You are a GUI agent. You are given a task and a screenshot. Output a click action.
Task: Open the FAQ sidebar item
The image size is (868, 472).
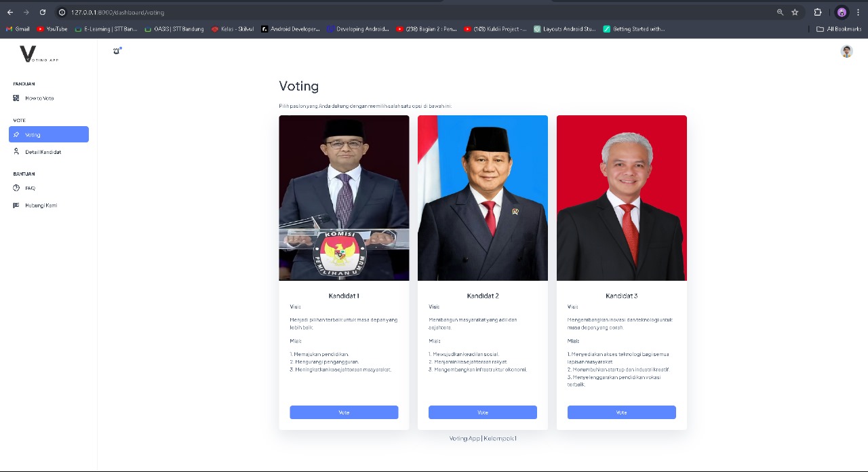30,188
